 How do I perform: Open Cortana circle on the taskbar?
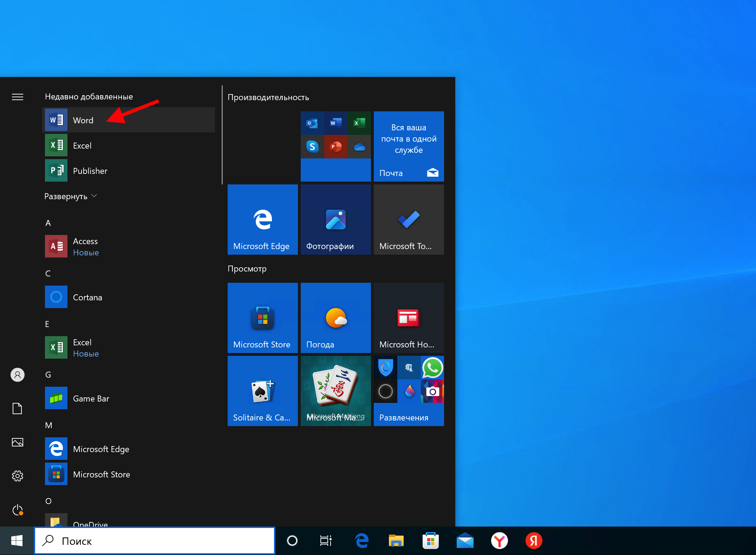[292, 541]
